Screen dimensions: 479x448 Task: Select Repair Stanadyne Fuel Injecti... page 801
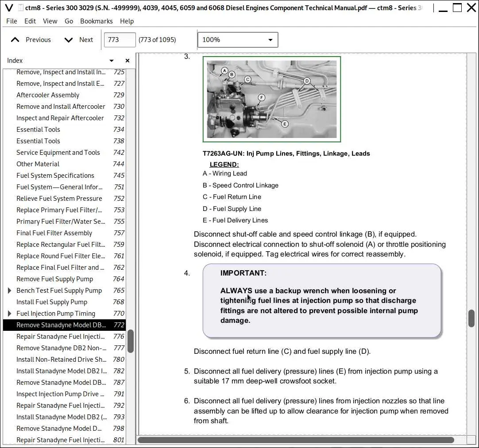click(x=64, y=440)
